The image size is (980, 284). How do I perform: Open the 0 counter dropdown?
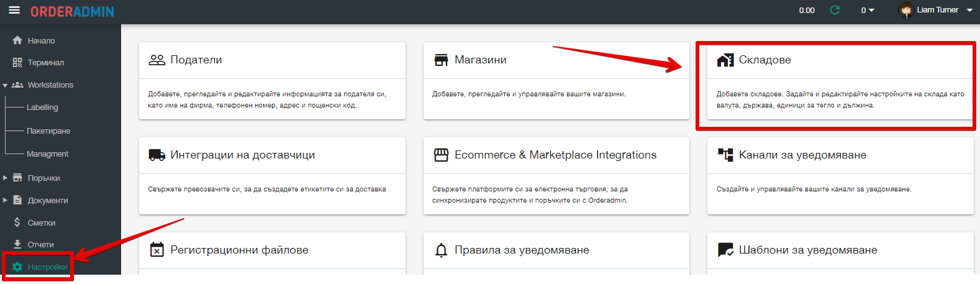(868, 10)
